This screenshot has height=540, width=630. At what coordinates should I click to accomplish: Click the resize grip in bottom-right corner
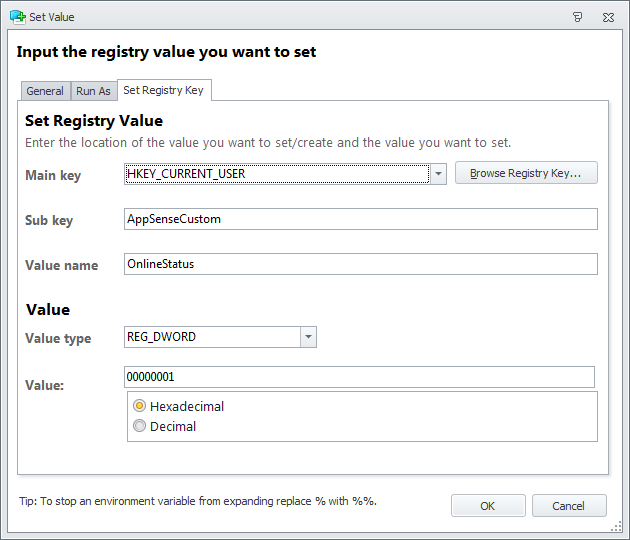619,528
